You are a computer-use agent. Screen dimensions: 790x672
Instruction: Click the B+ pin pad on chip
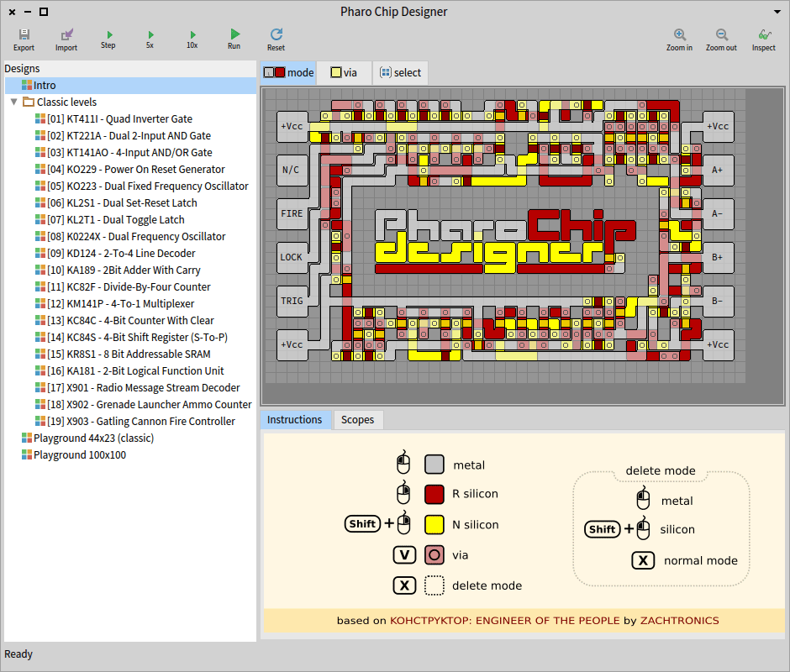pyautogui.click(x=718, y=257)
